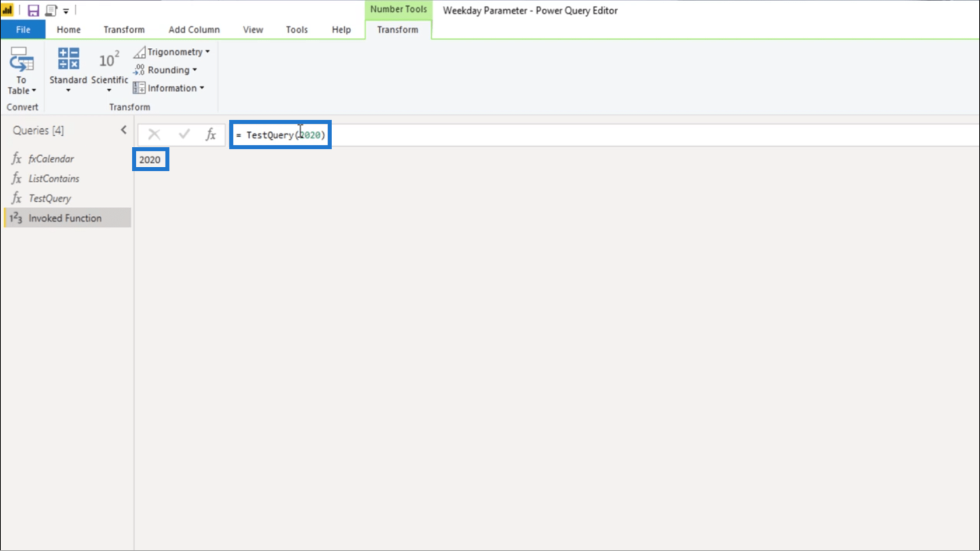
Task: Open the Rounding dropdown
Action: click(166, 70)
